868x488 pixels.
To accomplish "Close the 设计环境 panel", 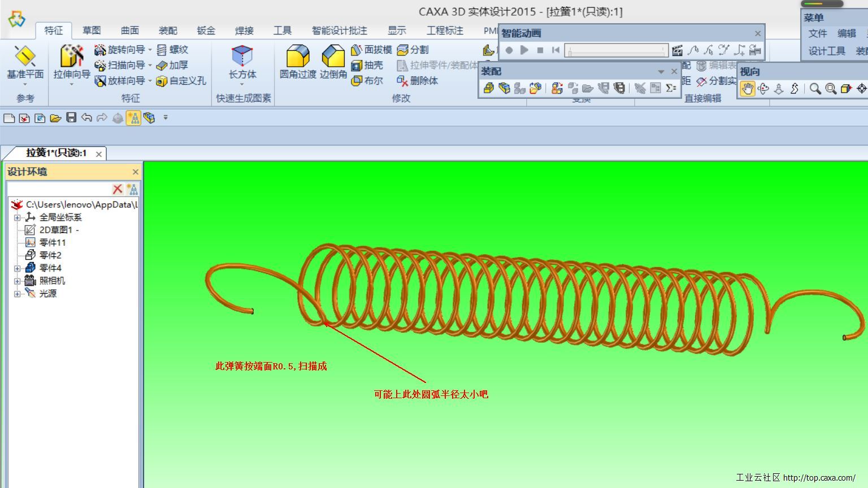I will [x=135, y=172].
